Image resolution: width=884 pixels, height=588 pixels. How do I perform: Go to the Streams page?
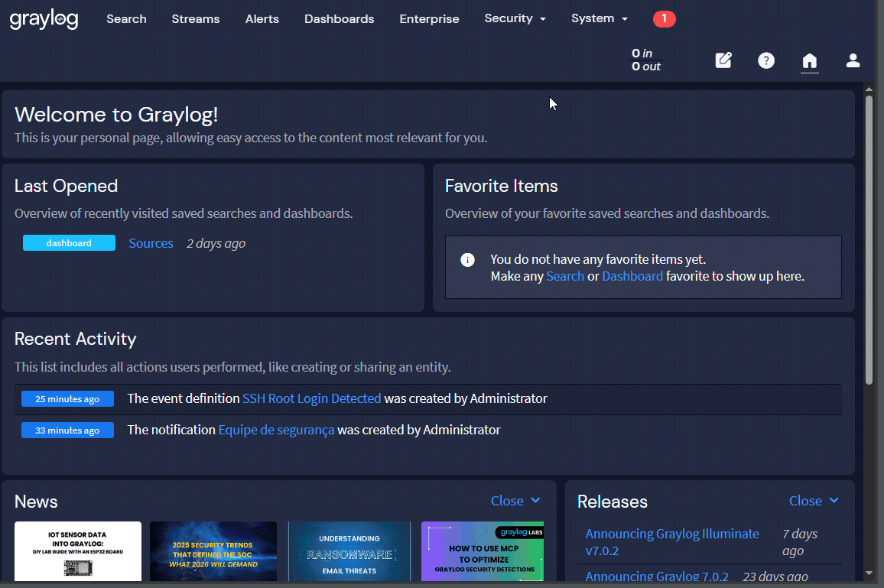pos(195,19)
